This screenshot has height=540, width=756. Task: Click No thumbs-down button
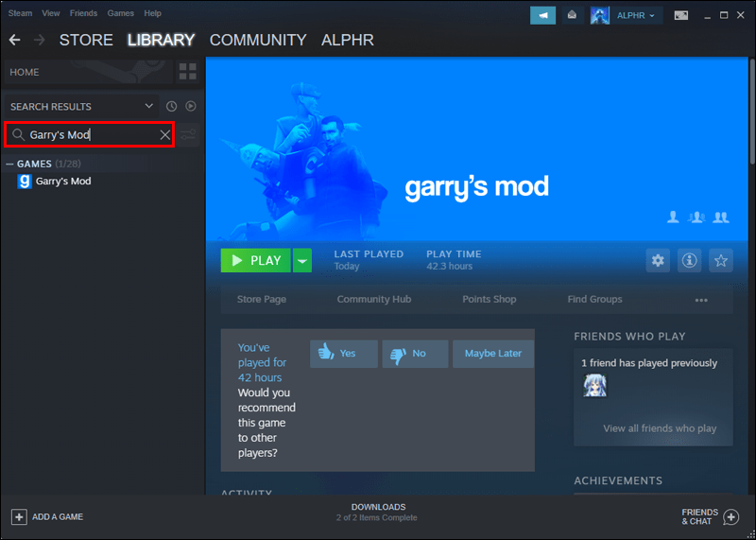[415, 354]
